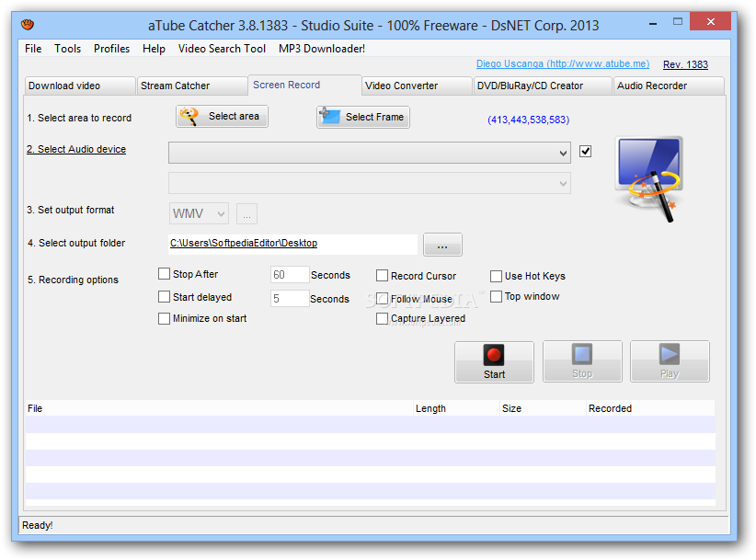Image resolution: width=756 pixels, height=560 pixels.
Task: Open the second disabled audio device dropdown
Action: pyautogui.click(x=370, y=183)
